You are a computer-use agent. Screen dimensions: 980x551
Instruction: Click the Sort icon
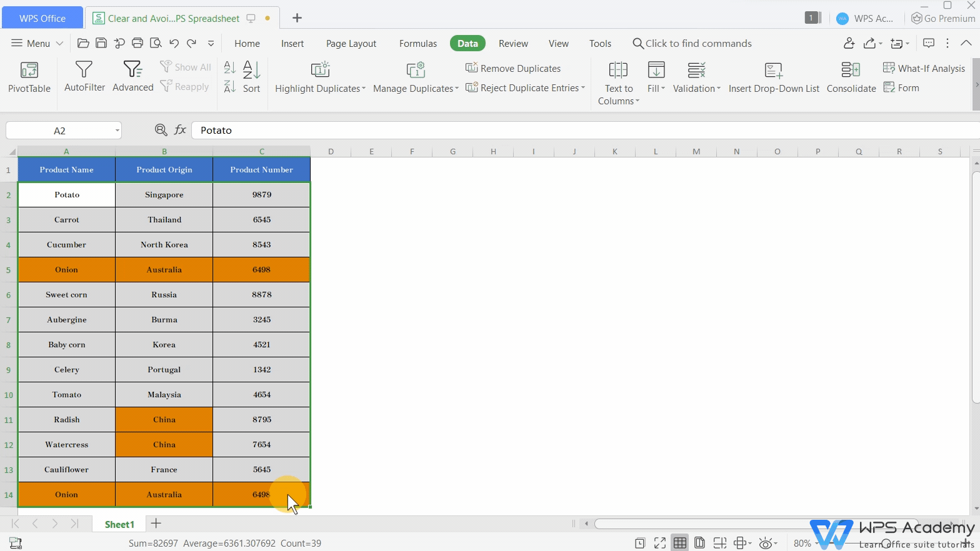point(251,70)
